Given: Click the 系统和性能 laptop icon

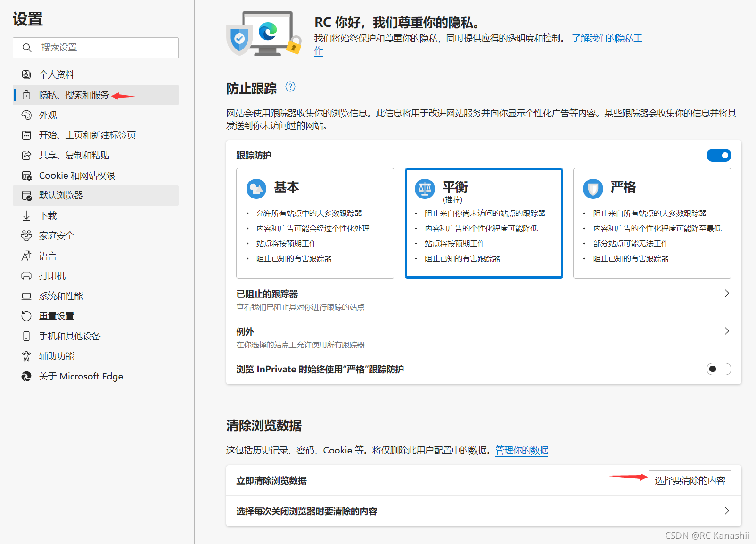Looking at the screenshot, I should [x=26, y=296].
